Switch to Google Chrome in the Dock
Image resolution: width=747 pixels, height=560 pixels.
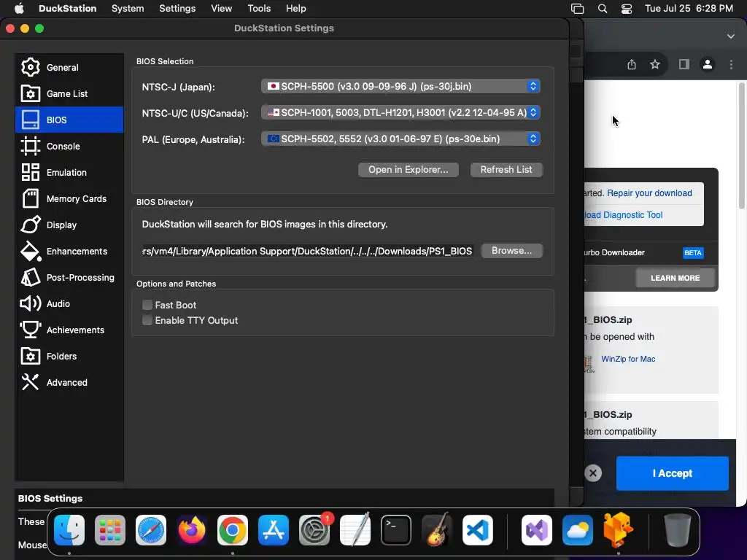coord(233,530)
